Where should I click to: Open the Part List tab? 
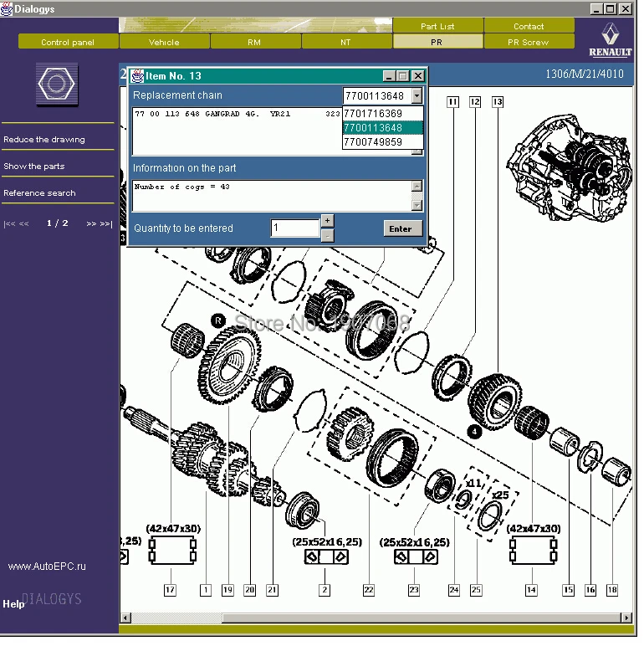(x=437, y=26)
